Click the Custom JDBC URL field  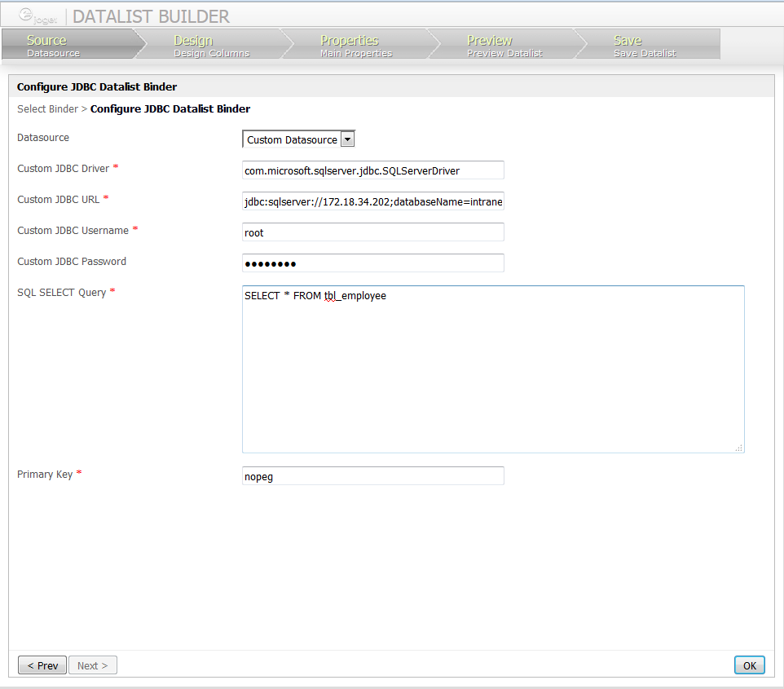click(x=373, y=201)
